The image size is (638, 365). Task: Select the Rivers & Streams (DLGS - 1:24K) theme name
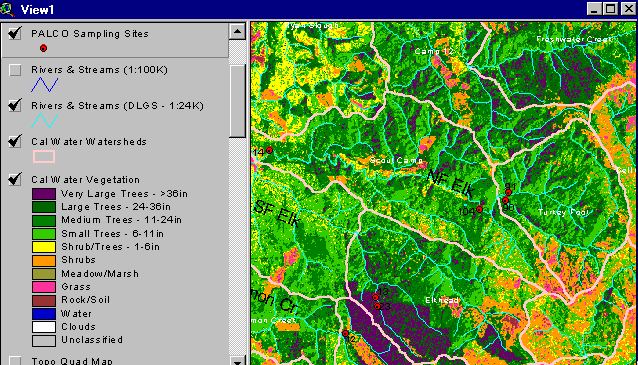click(x=117, y=106)
